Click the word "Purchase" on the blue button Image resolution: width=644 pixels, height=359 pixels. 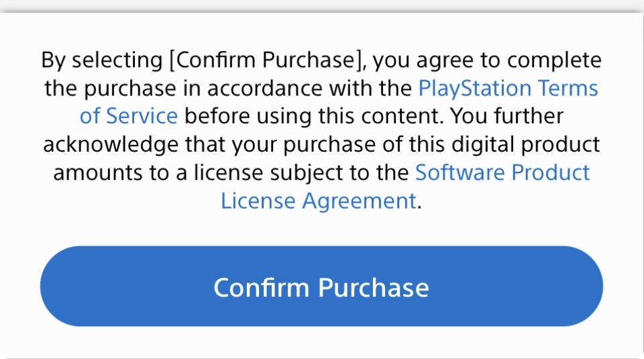tap(374, 287)
